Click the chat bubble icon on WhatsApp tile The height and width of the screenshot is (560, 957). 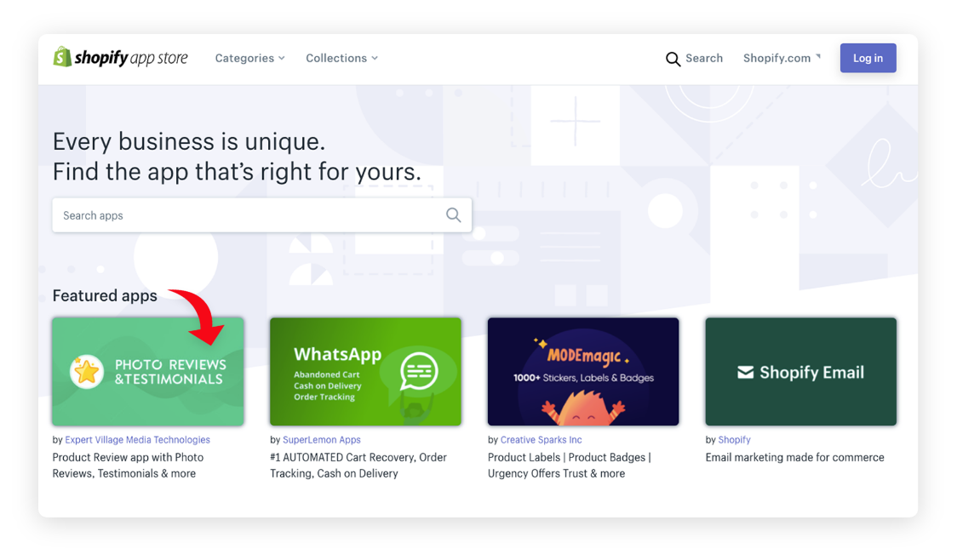pyautogui.click(x=419, y=371)
